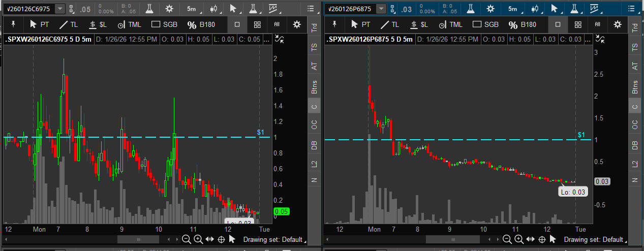Open the Studies flask icon in left chart

pyautogui.click(x=149, y=9)
